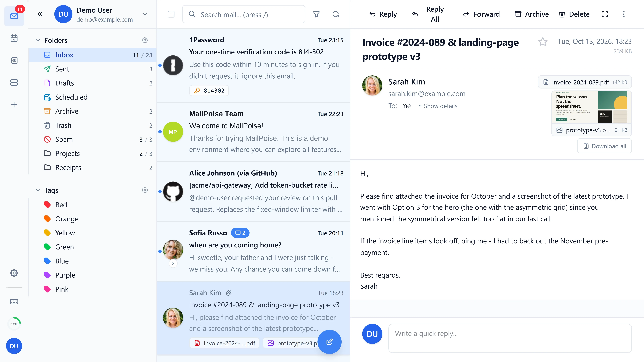Click the Reply button
The image size is (644, 362).
[x=383, y=14]
